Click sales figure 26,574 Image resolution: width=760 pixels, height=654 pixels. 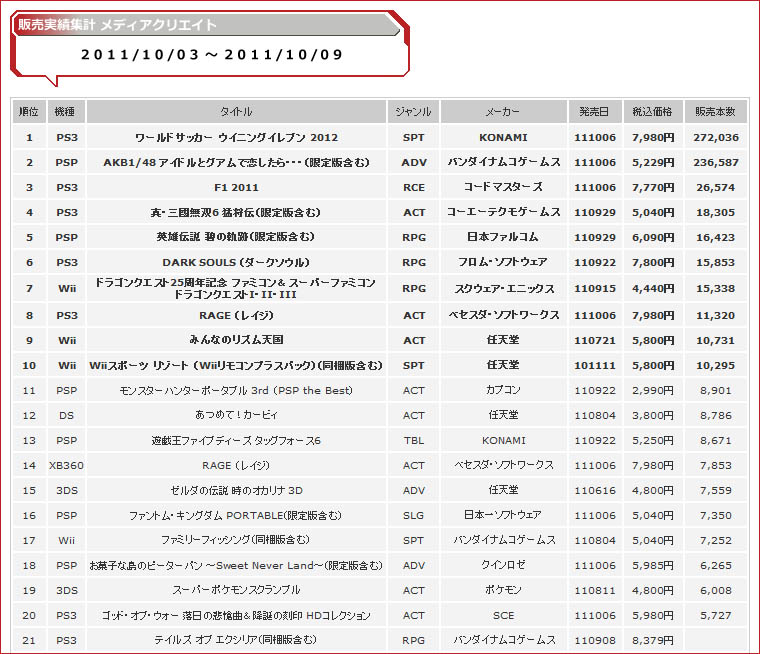[716, 188]
